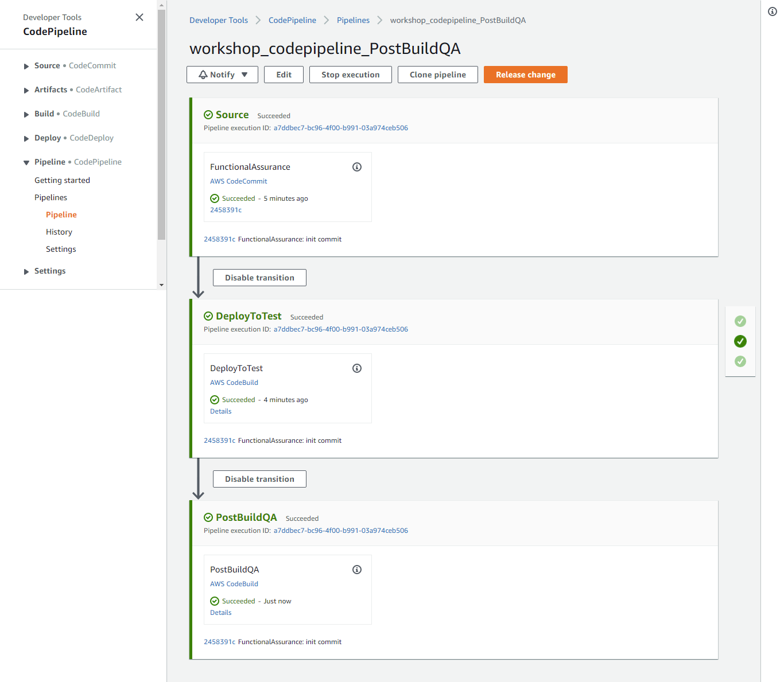
Task: Open AWS CodeCommit provider link
Action: tap(239, 181)
